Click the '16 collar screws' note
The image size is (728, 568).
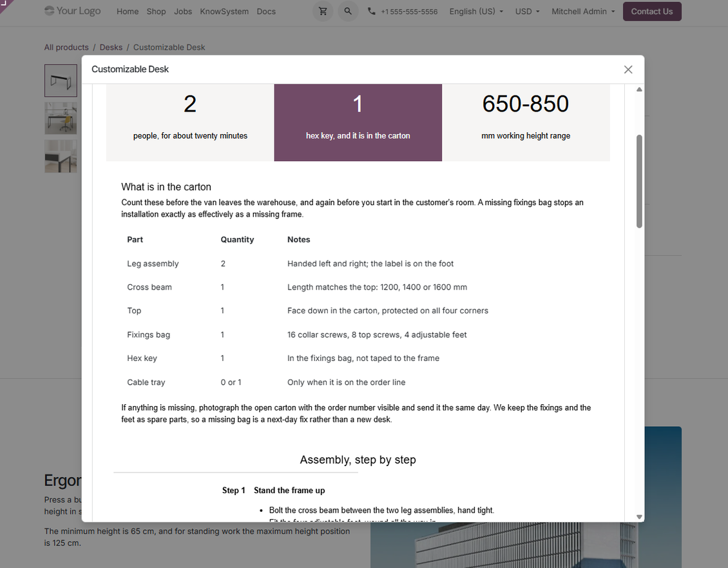click(x=377, y=335)
